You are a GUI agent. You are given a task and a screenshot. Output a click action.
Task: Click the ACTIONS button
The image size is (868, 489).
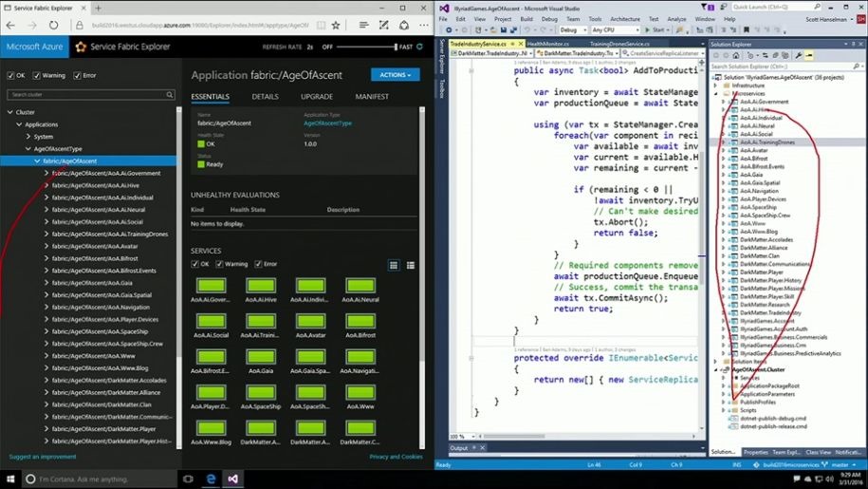pos(396,74)
